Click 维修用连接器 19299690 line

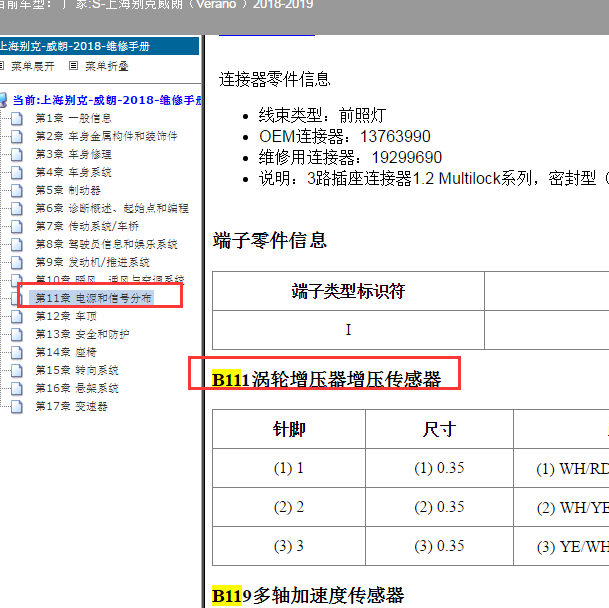(x=350, y=157)
